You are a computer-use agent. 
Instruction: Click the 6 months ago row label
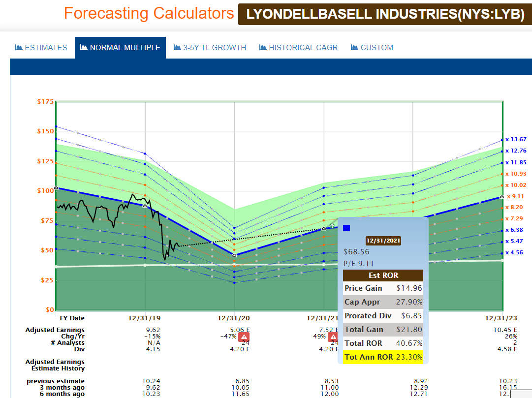pos(62,394)
